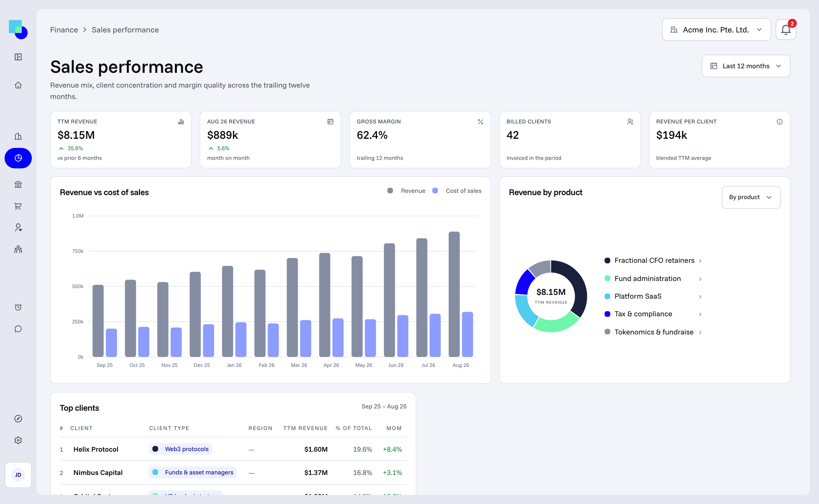Click the app logo in sidebar

(x=18, y=29)
